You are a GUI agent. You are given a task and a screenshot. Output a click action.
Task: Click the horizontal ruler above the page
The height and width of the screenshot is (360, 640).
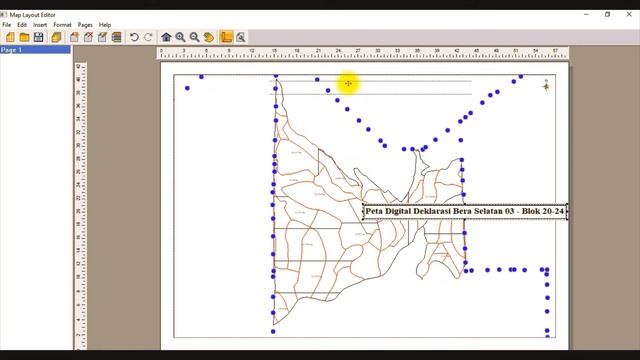[x=362, y=53]
